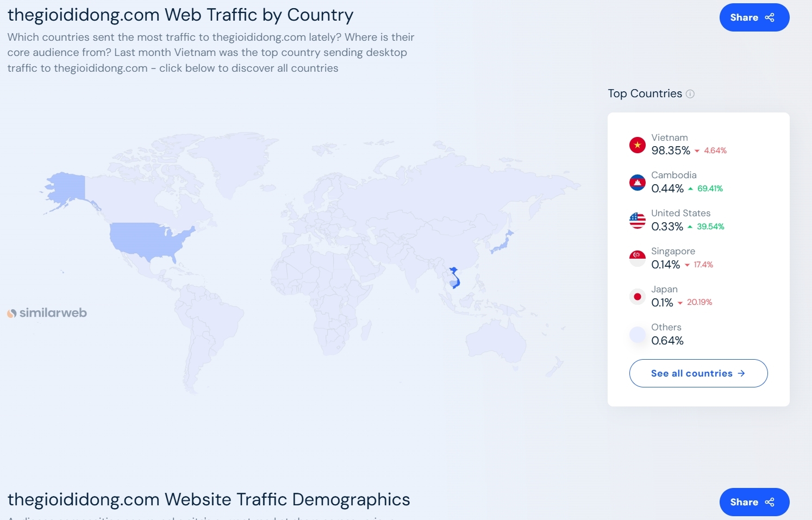This screenshot has height=520, width=812.
Task: Click the Others circle icon
Action: [x=638, y=335]
